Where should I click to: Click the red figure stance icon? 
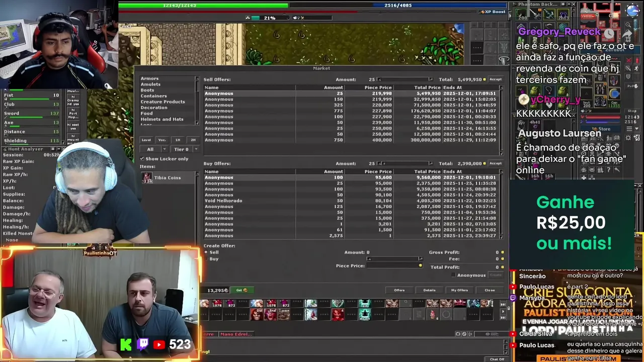point(637,60)
